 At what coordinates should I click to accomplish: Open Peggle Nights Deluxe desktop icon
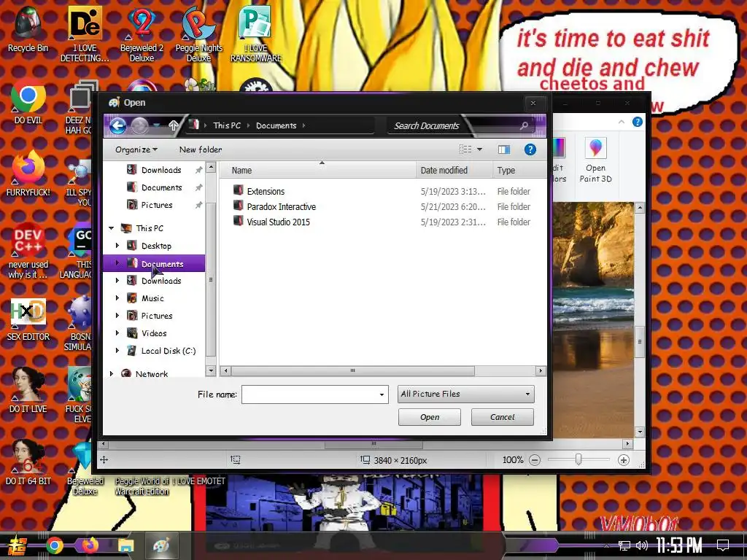198,34
